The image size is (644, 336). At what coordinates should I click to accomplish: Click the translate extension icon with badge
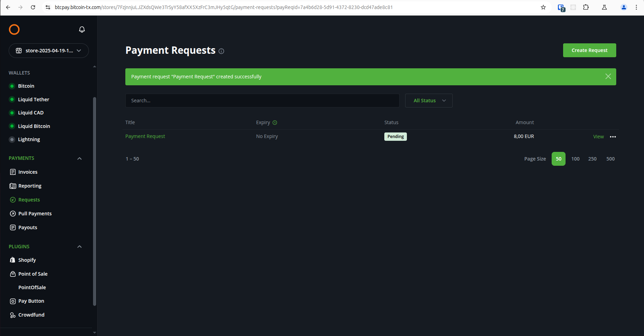tap(561, 8)
